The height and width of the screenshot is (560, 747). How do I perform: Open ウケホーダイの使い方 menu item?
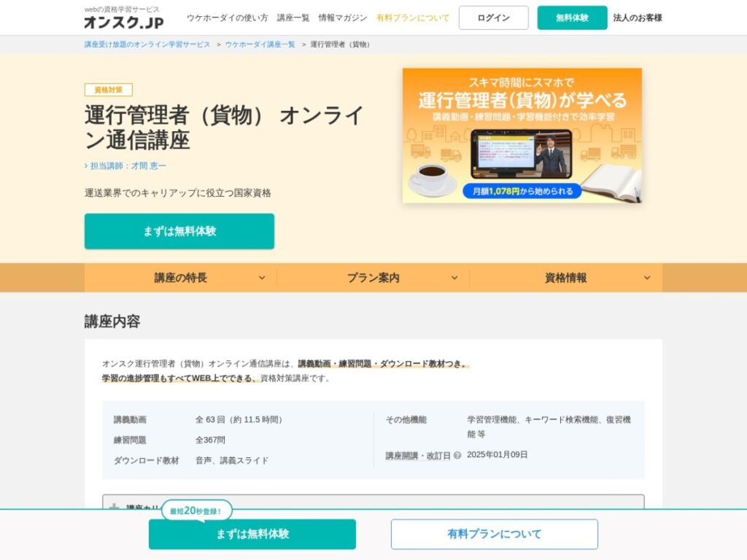pos(228,18)
